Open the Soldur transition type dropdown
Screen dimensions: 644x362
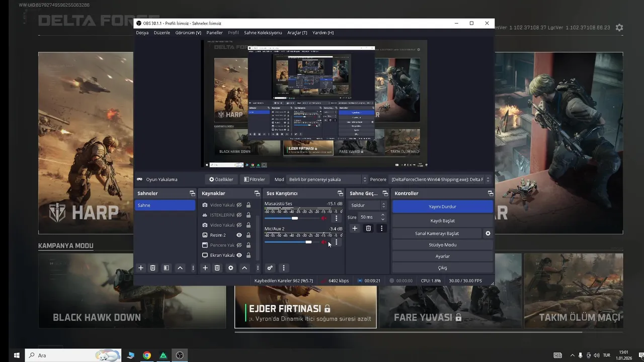click(368, 205)
